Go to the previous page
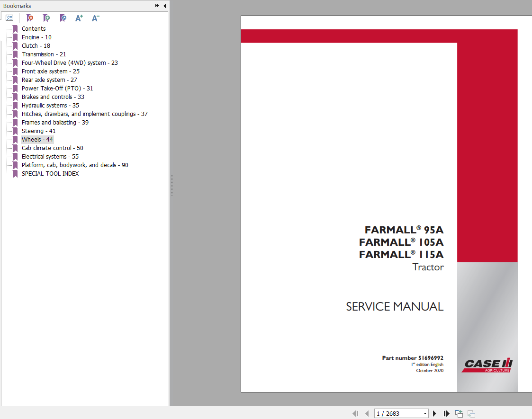The width and height of the screenshot is (532, 419). pos(367,414)
